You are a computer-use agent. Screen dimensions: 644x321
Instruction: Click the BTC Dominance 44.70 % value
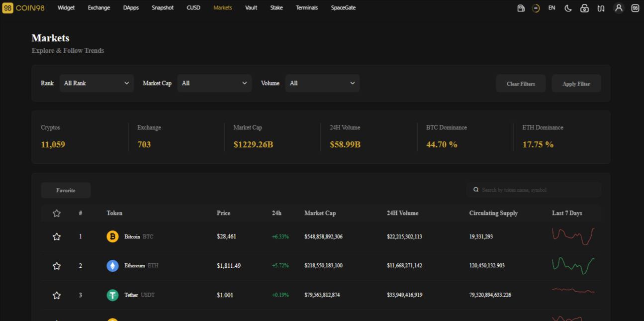click(442, 145)
